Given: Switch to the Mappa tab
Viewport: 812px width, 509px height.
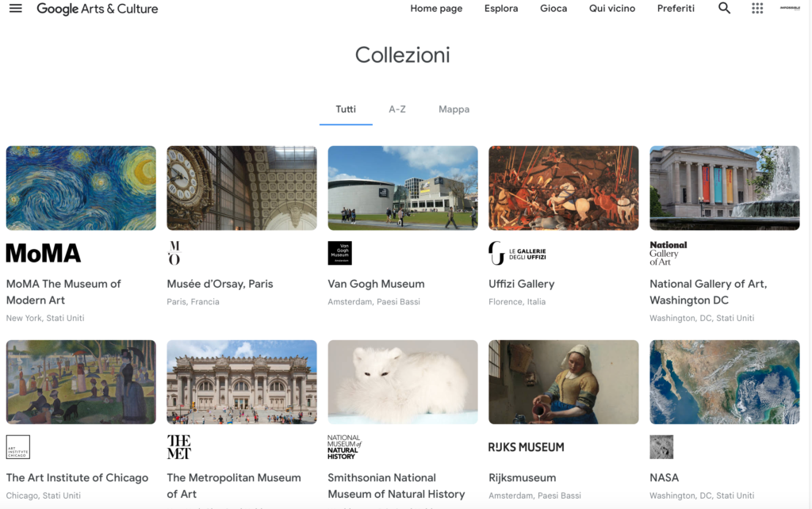Looking at the screenshot, I should point(454,109).
